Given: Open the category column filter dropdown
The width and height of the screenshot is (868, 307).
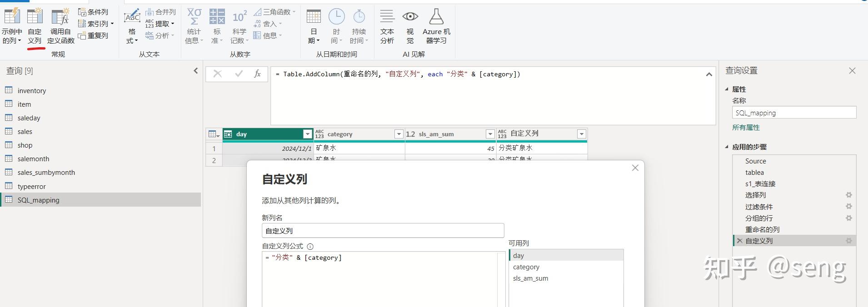Looking at the screenshot, I should (x=399, y=134).
